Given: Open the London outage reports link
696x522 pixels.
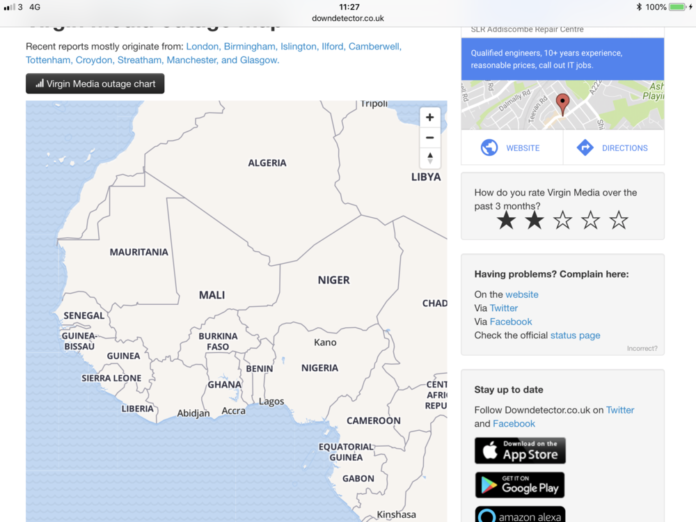Looking at the screenshot, I should coord(202,46).
